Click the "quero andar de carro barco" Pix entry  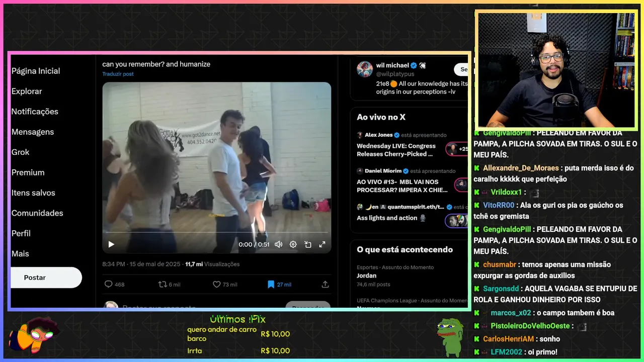coord(238,334)
